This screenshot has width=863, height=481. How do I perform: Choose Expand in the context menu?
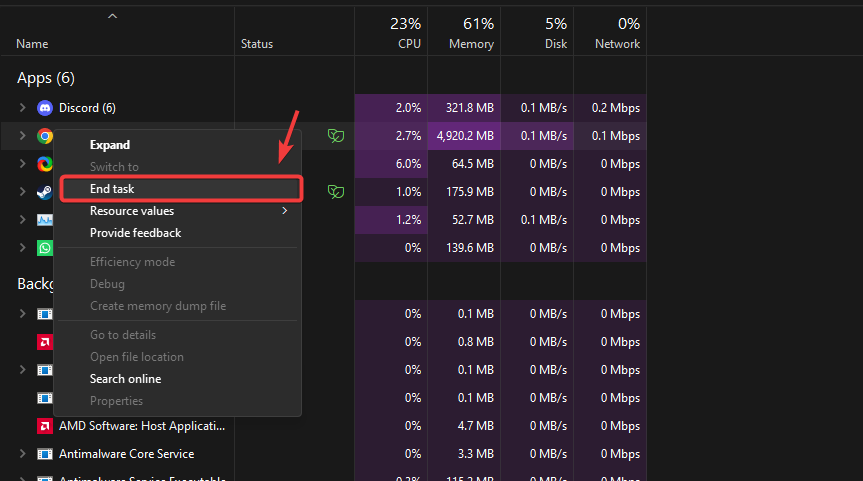(110, 145)
